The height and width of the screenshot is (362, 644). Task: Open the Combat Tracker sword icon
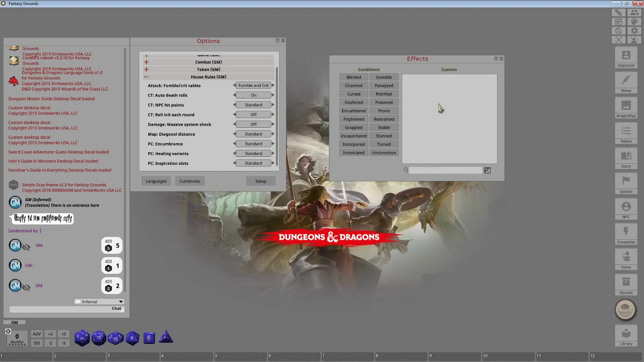(x=619, y=13)
